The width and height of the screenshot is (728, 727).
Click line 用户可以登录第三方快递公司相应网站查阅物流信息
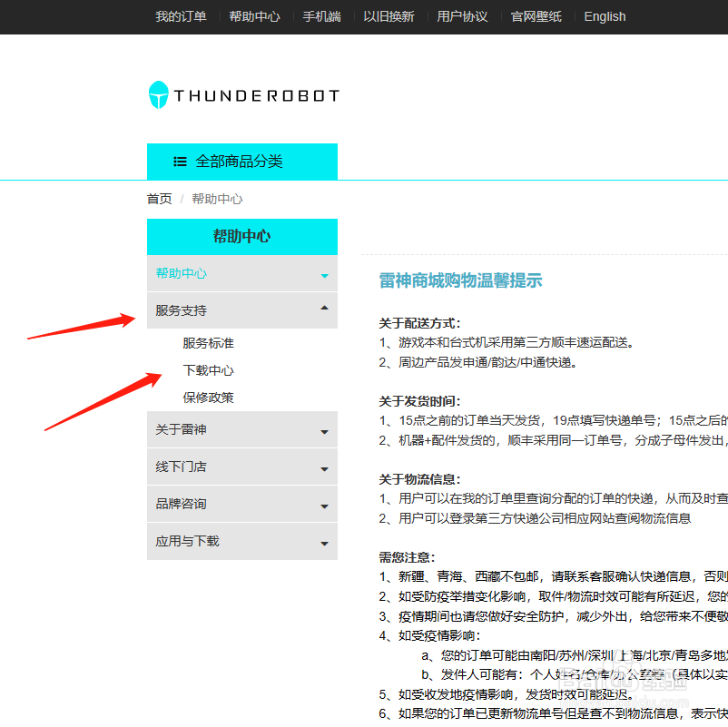(x=535, y=518)
